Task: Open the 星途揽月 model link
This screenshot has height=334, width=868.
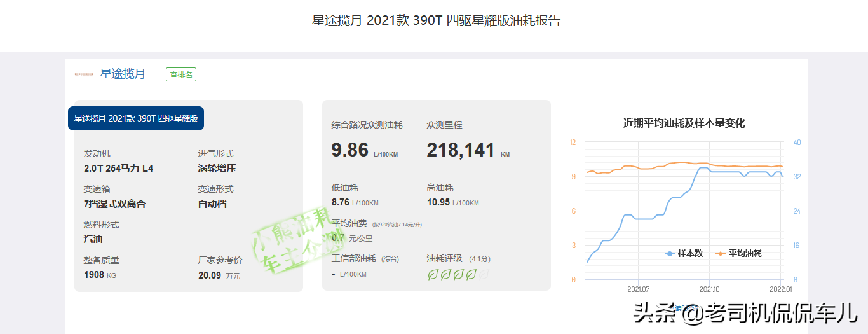Action: pyautogui.click(x=123, y=74)
